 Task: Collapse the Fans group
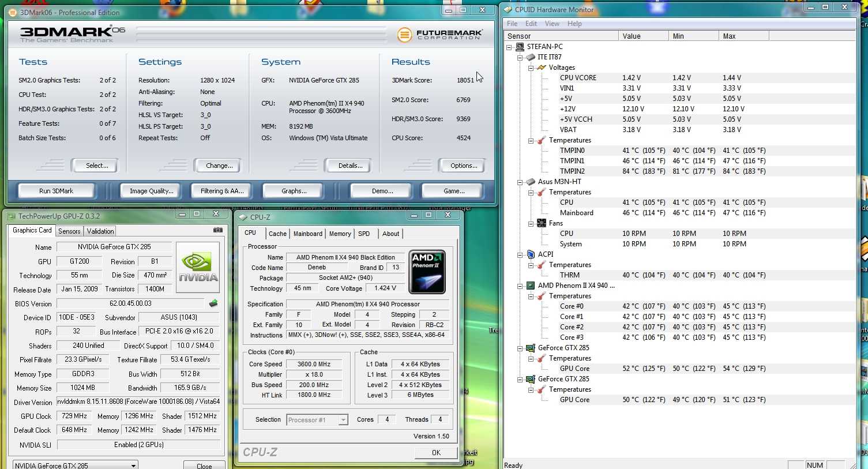tap(531, 223)
